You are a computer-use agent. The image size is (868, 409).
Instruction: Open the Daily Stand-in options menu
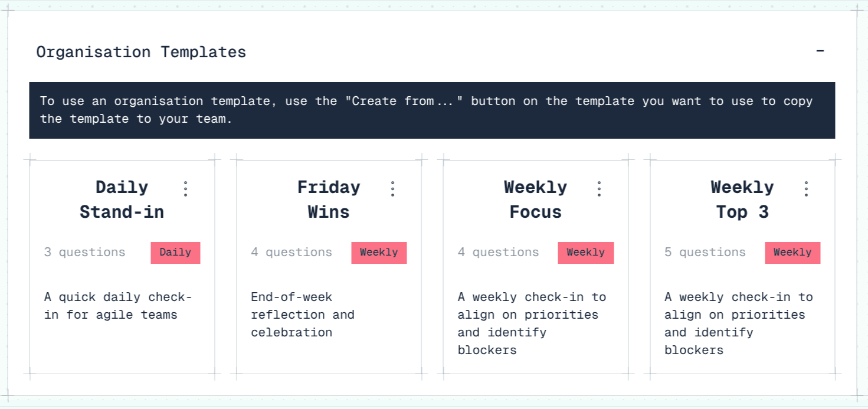185,188
